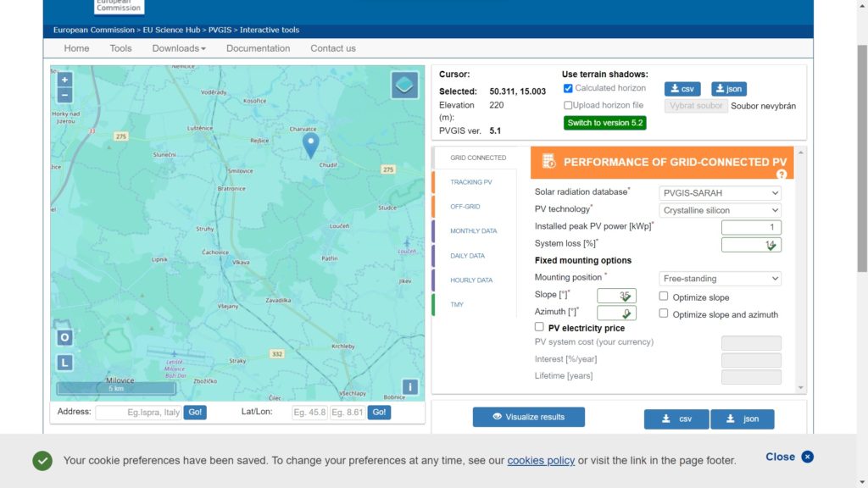Image resolution: width=868 pixels, height=488 pixels.
Task: Click Visualize results button
Action: [x=529, y=417]
